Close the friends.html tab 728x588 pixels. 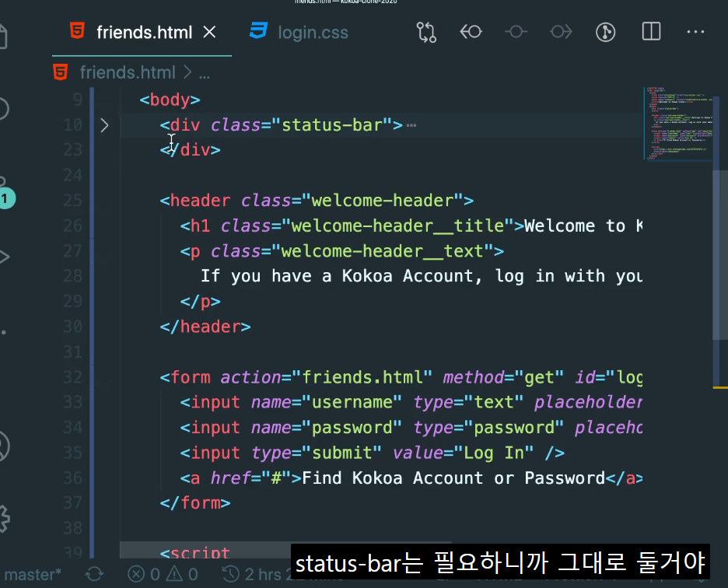[x=209, y=32]
